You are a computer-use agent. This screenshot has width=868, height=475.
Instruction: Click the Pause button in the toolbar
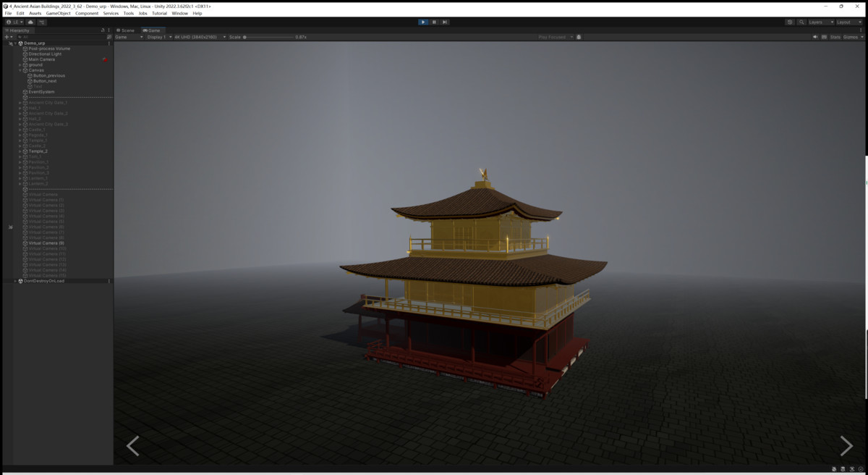coord(434,22)
